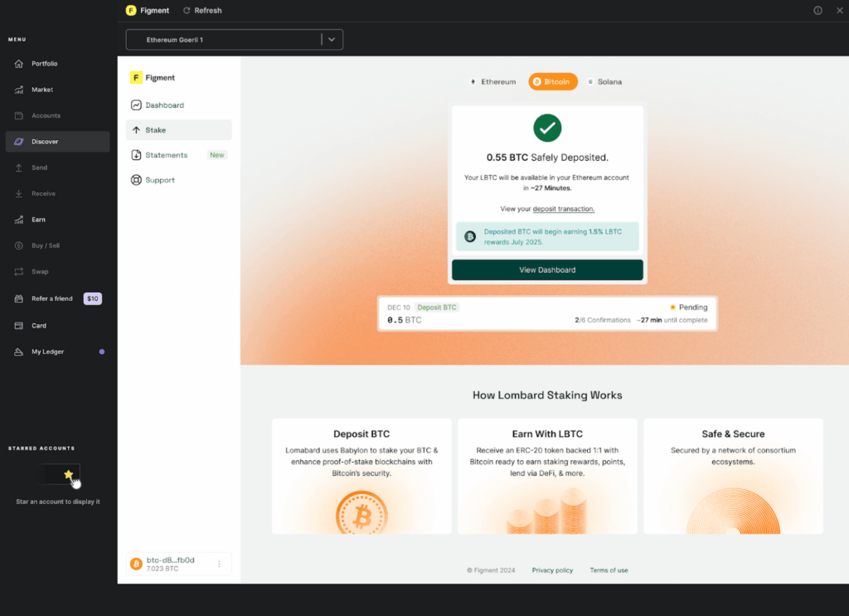The width and height of the screenshot is (849, 616).
Task: Click the Stake up-arrow icon
Action: point(137,130)
